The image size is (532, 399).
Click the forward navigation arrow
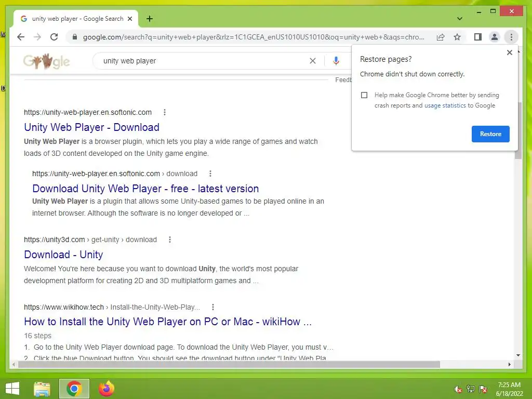coord(37,37)
